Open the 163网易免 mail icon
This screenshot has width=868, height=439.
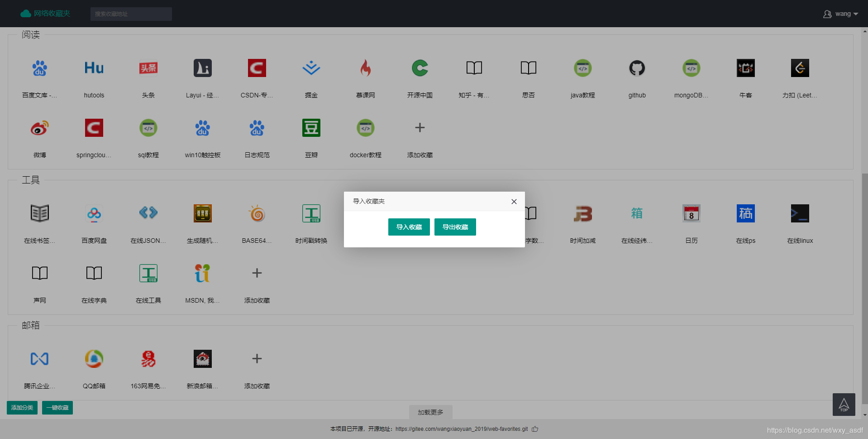(x=148, y=359)
